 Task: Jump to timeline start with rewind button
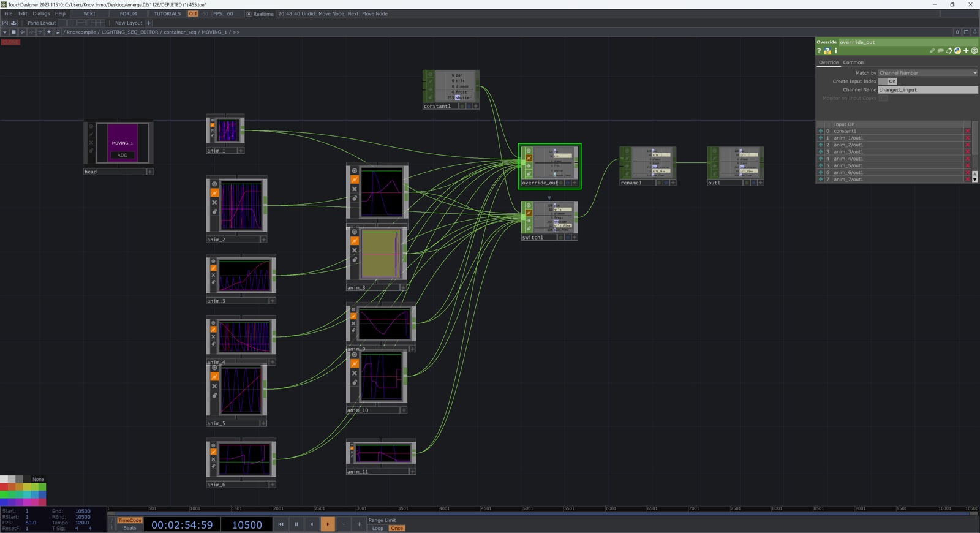(x=281, y=524)
